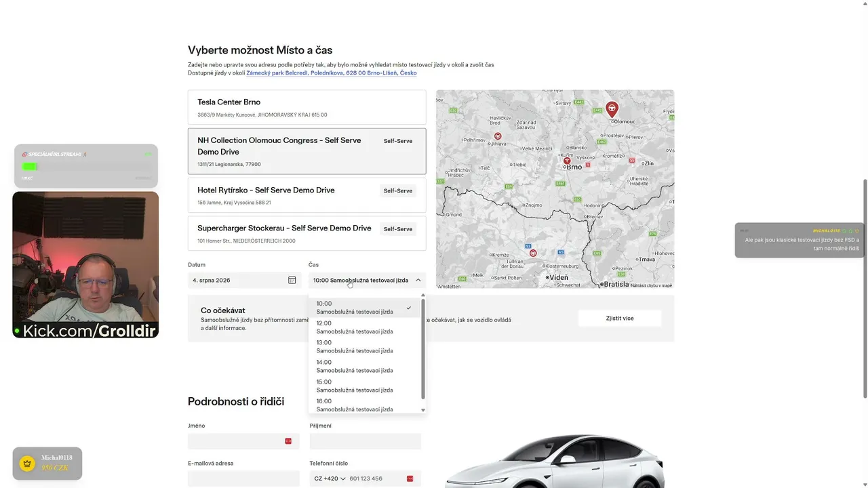Focus the Příjmení input field
868x488 pixels.
(x=366, y=441)
